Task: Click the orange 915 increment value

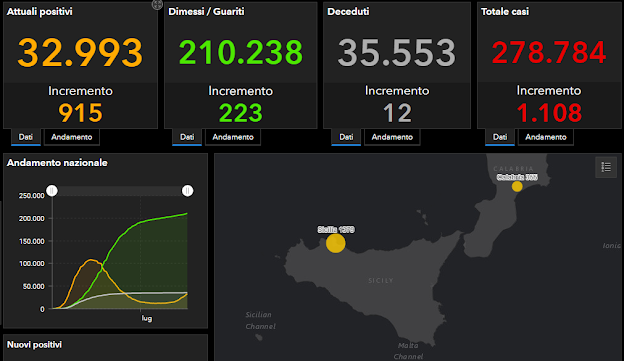Action: [x=80, y=113]
